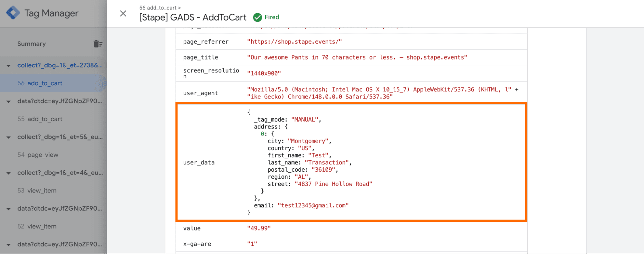Collapse the data?dtdc request above 52 view_item
The height and width of the screenshot is (254, 644).
pos(9,209)
